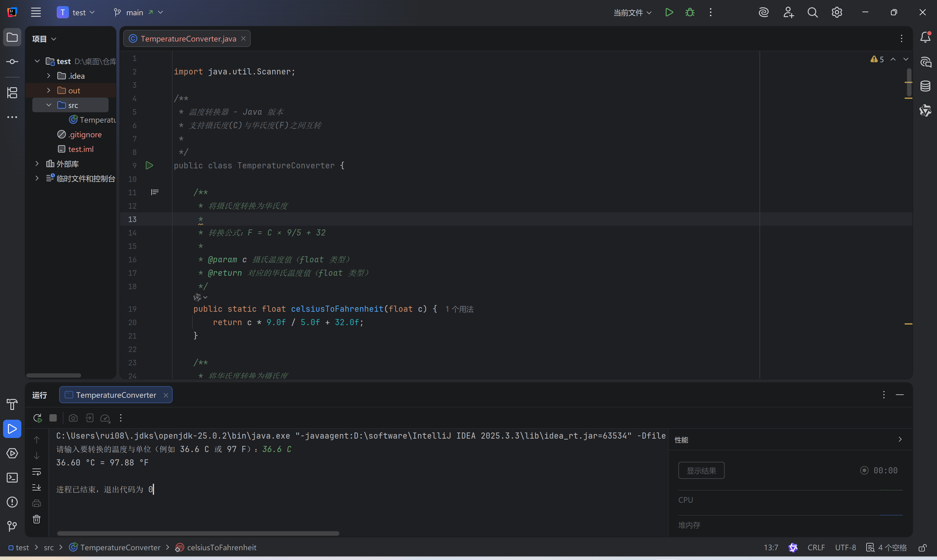Toggle scroll to end in console
The width and height of the screenshot is (937, 560).
[x=37, y=487]
